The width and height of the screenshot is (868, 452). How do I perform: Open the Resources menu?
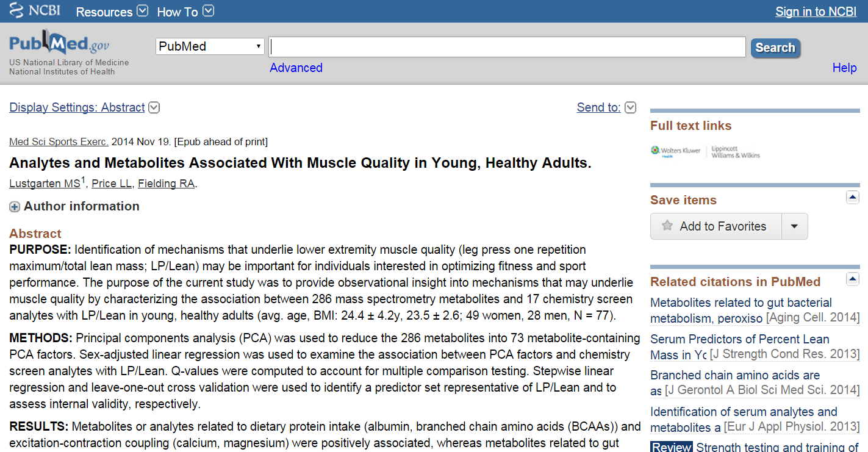(x=112, y=12)
